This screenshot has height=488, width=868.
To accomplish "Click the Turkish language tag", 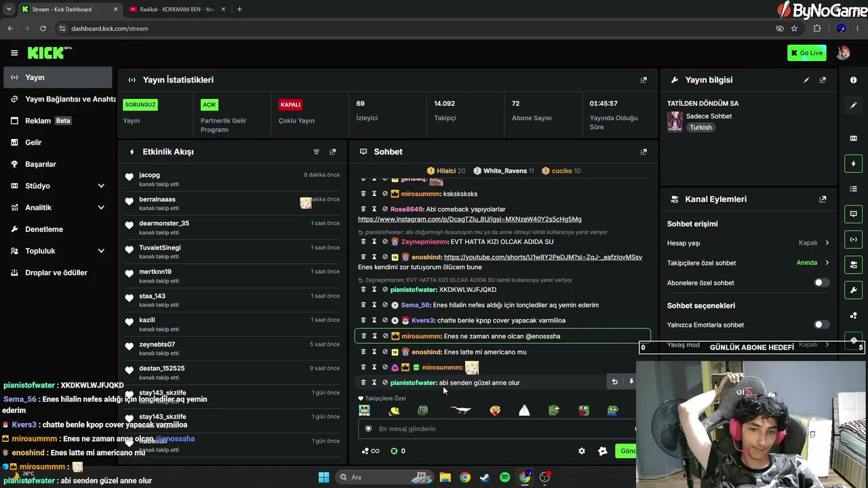I will point(701,127).
